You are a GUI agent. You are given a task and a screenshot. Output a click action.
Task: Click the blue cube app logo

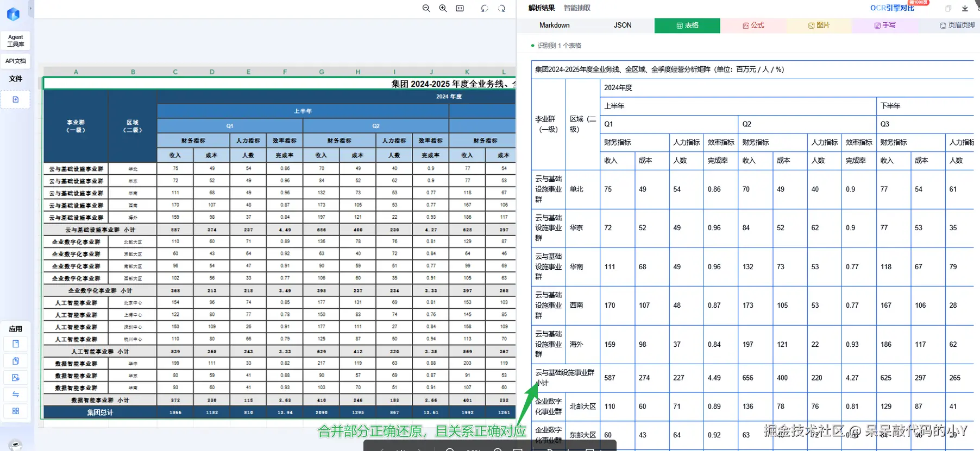[x=13, y=14]
